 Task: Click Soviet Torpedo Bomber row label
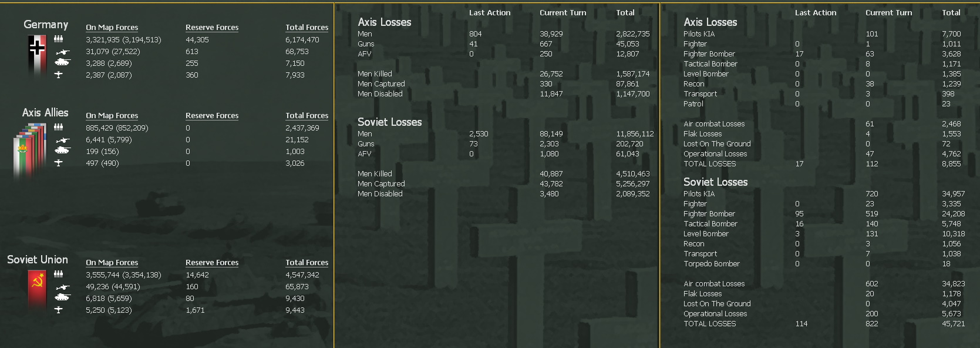point(712,264)
